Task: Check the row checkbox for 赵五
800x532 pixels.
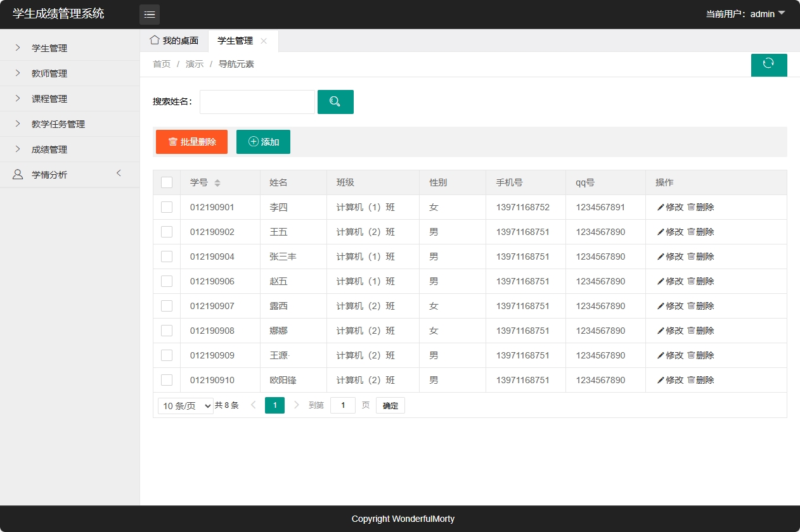Action: tap(167, 281)
